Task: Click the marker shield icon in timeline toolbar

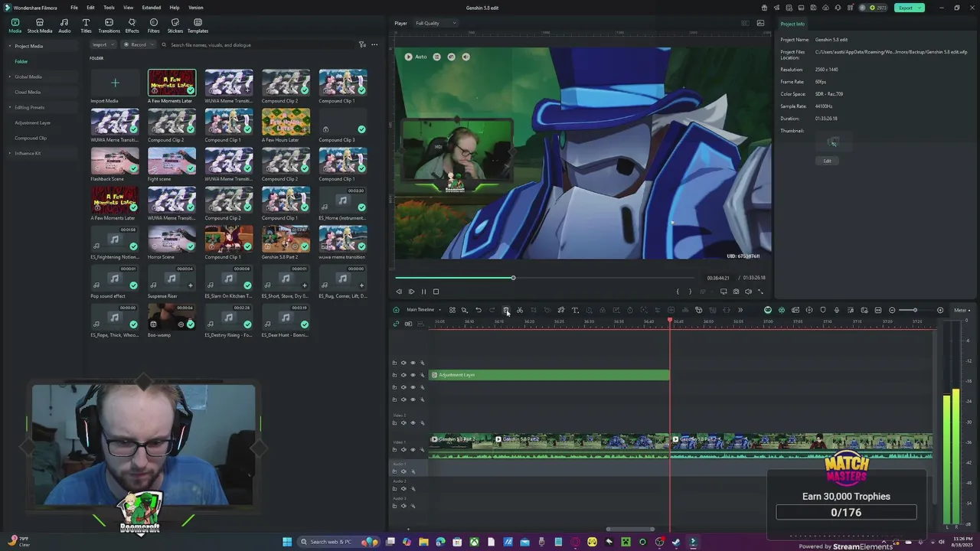Action: [x=823, y=310]
